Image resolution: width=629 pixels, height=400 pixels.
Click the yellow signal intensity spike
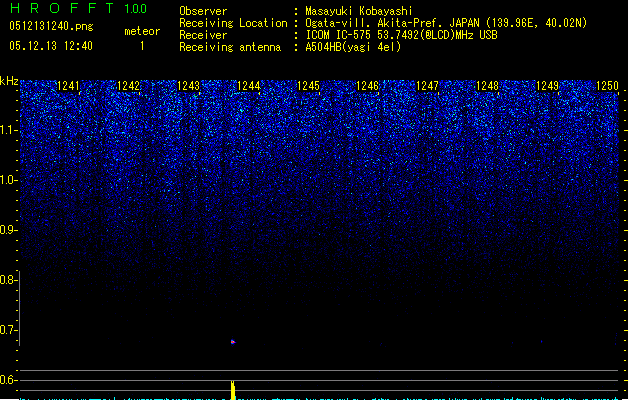click(x=233, y=390)
